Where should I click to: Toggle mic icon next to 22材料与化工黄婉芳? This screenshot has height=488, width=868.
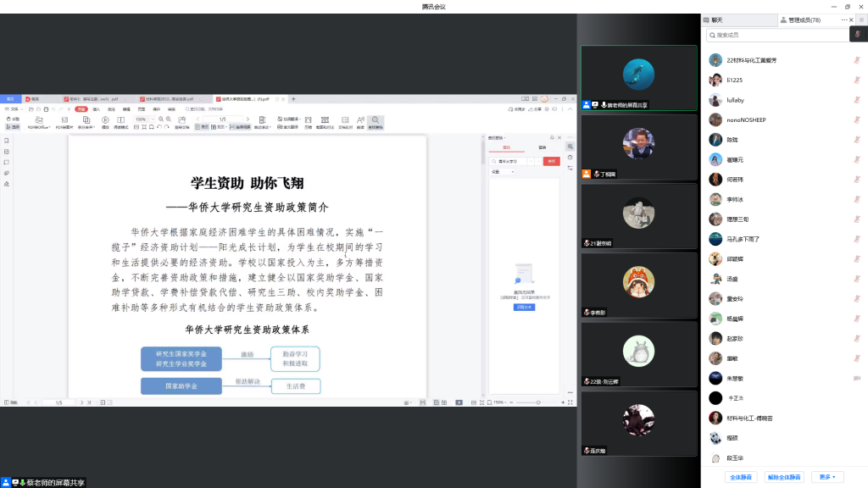click(857, 60)
